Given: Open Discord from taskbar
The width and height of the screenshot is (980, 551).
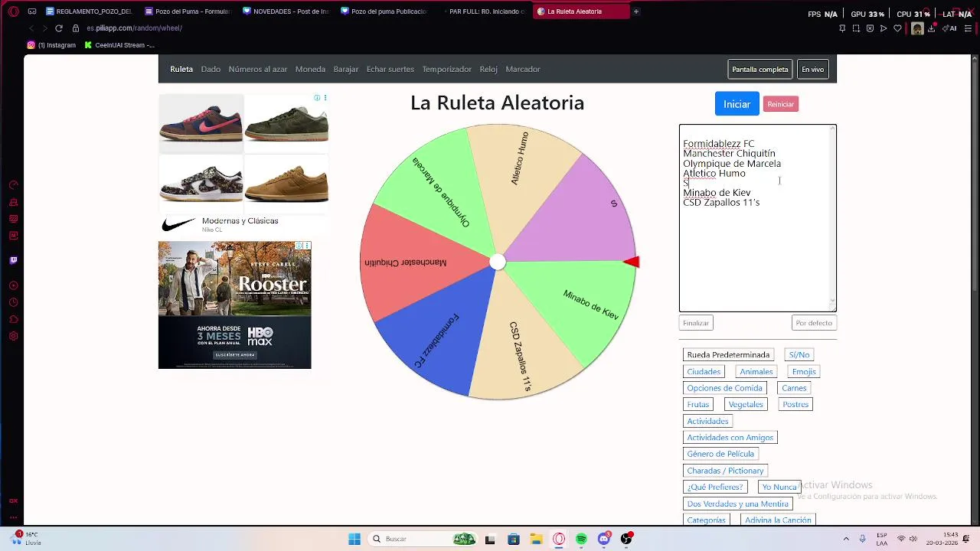Looking at the screenshot, I should (604, 539).
